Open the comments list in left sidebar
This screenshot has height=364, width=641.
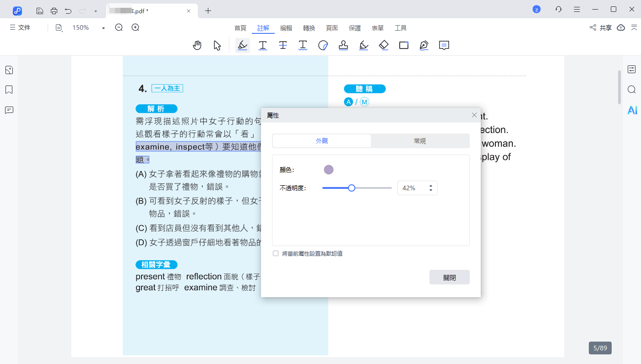point(9,110)
